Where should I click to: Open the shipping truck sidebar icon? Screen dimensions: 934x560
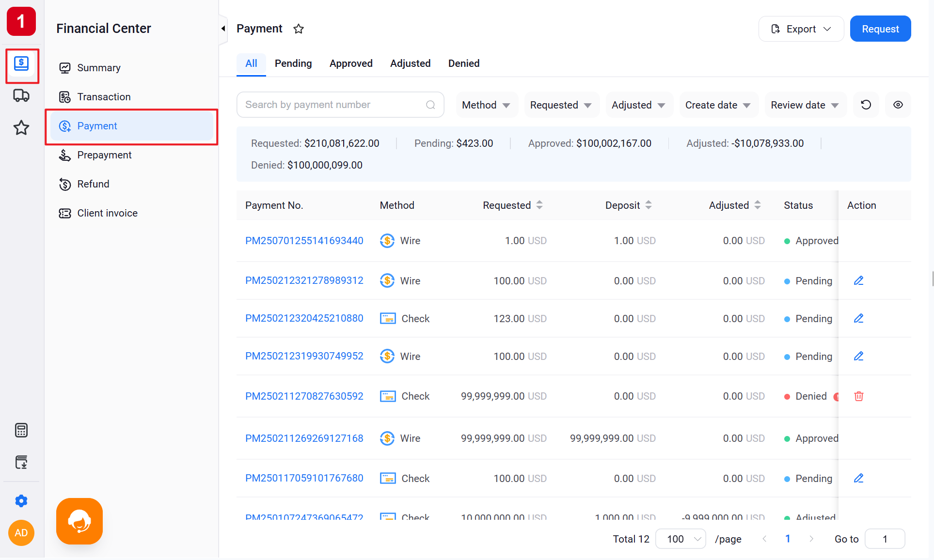[21, 95]
